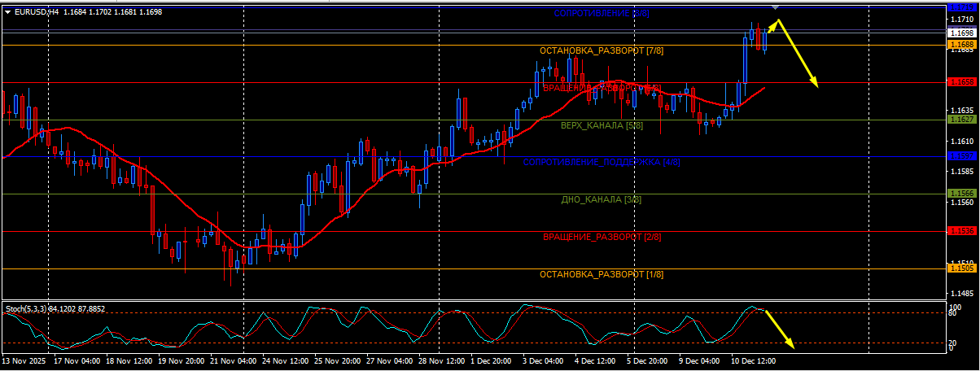Click the 1.1485 price scale value
This screenshot has height=371, width=980.
pyautogui.click(x=962, y=294)
